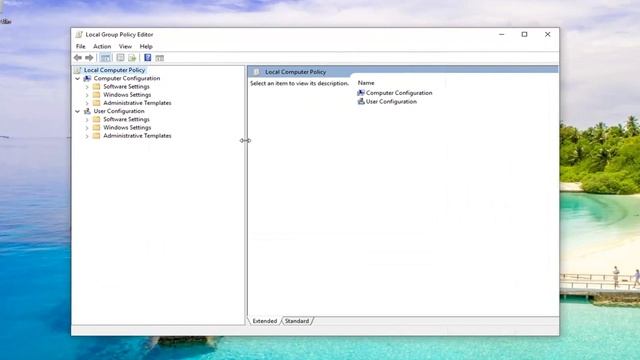
Task: Click the Local Group Policy Editor title bar icon
Action: pyautogui.click(x=79, y=35)
